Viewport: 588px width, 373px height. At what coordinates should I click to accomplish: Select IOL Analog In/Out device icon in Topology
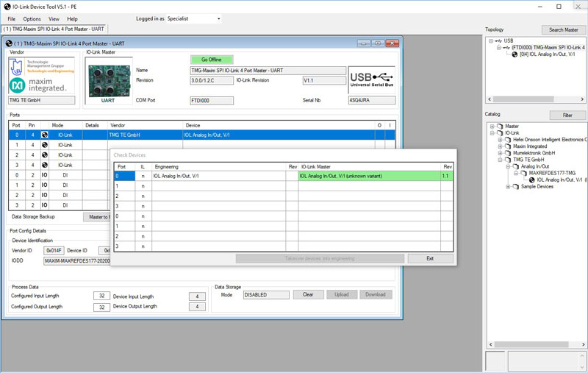click(x=514, y=54)
